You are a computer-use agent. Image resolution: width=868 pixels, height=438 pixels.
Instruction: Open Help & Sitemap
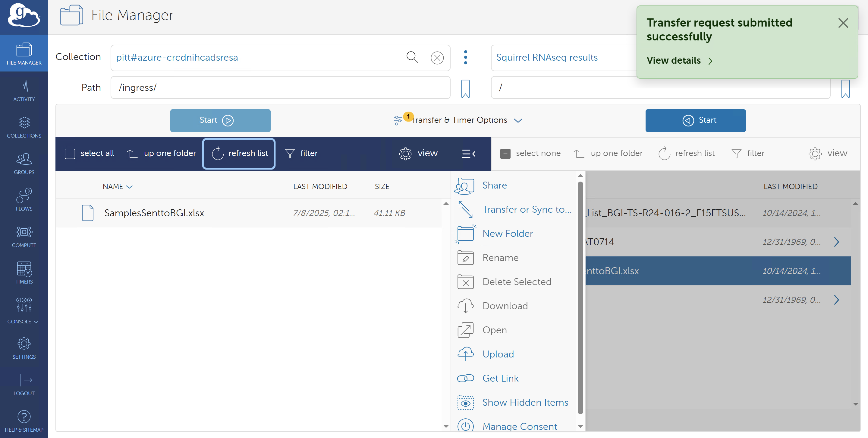(x=24, y=421)
